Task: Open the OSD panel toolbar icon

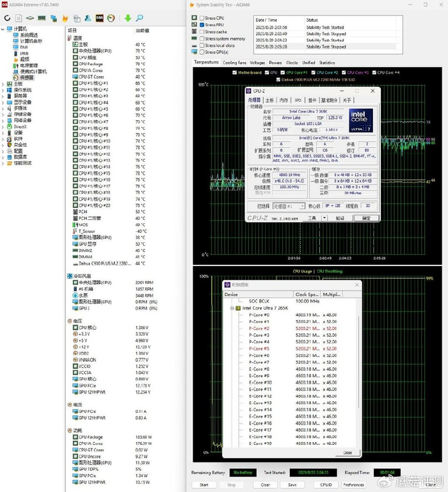Action: coord(100,18)
